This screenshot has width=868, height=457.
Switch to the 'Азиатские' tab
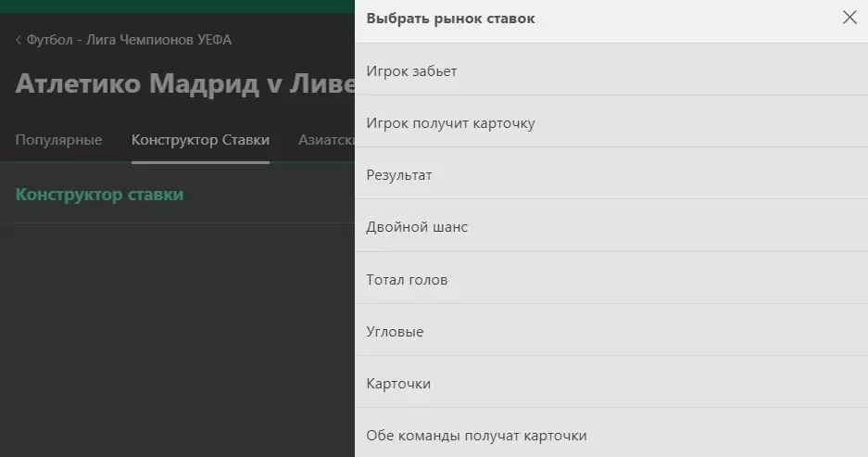click(x=327, y=140)
